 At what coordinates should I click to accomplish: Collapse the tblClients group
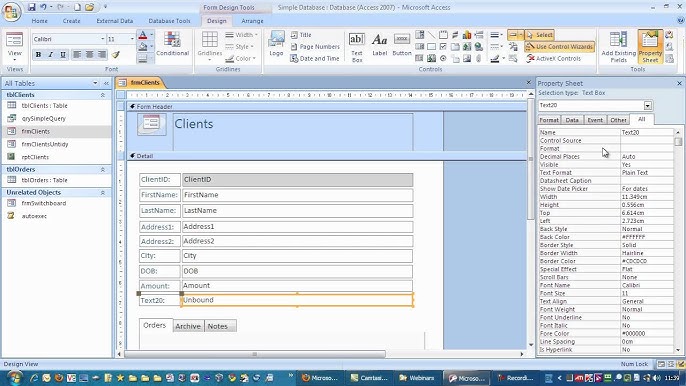(x=102, y=95)
